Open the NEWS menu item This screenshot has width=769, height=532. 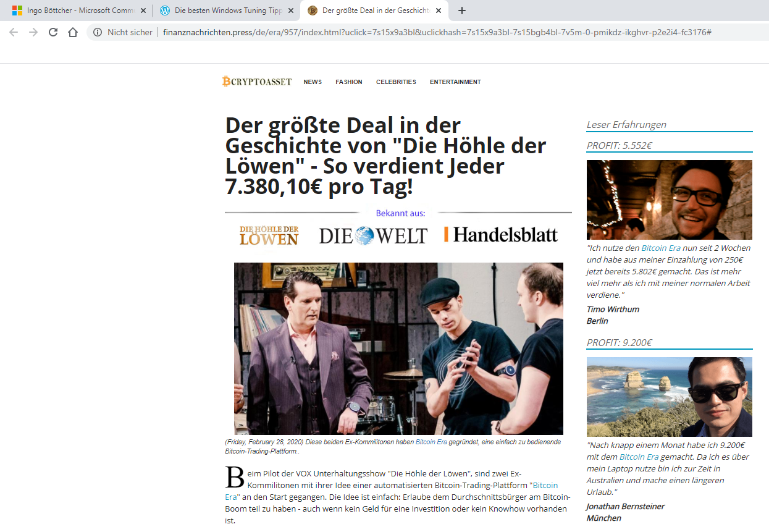click(x=313, y=82)
